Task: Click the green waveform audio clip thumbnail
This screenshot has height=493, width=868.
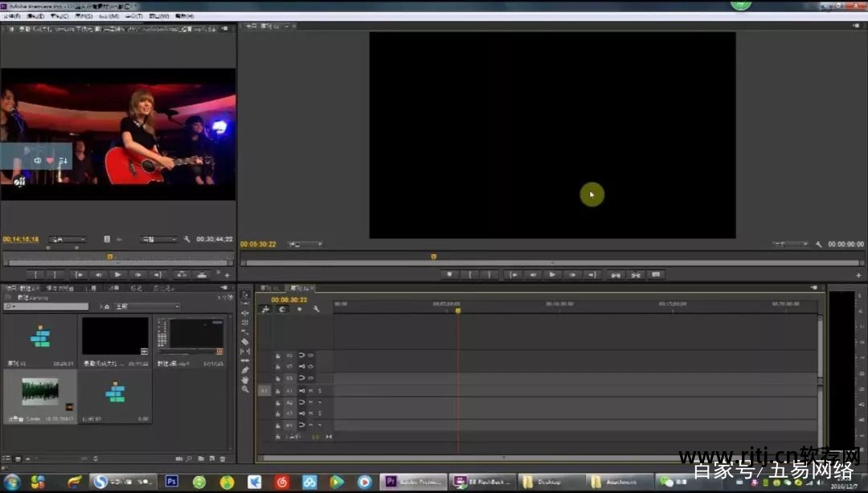Action: [x=39, y=392]
